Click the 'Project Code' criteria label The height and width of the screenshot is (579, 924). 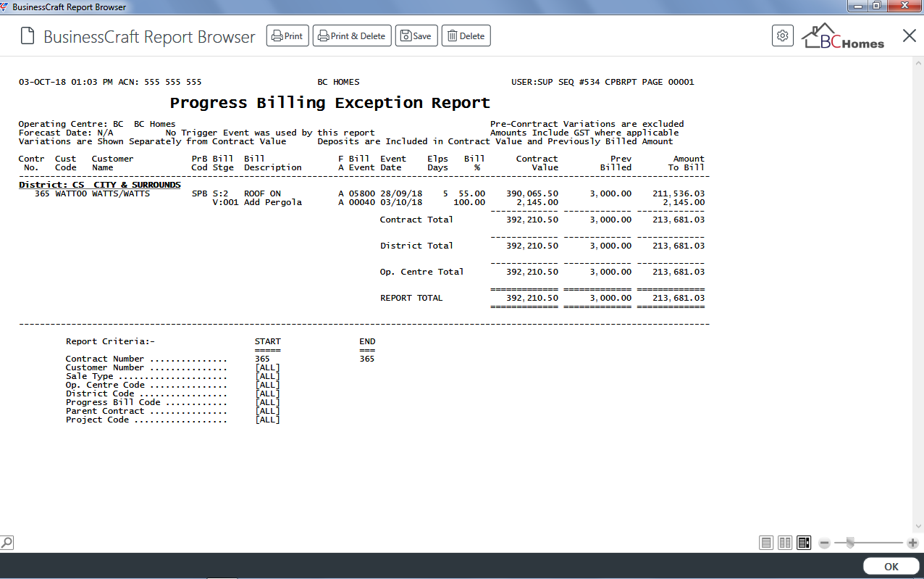pyautogui.click(x=97, y=420)
